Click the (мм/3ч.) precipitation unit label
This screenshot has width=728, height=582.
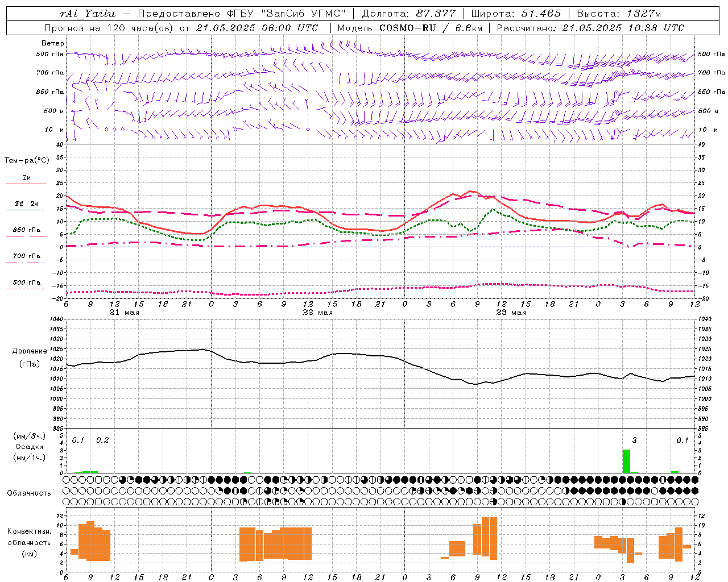[x=29, y=436]
